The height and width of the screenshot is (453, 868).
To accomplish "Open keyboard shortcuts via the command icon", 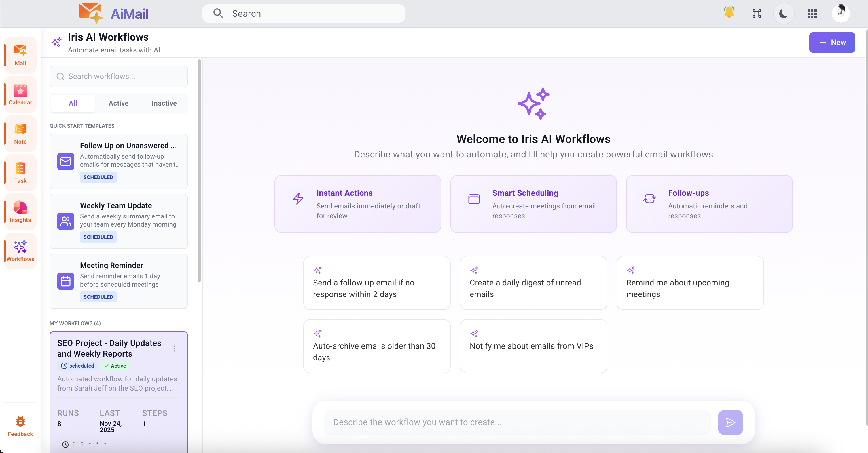I will pyautogui.click(x=756, y=14).
